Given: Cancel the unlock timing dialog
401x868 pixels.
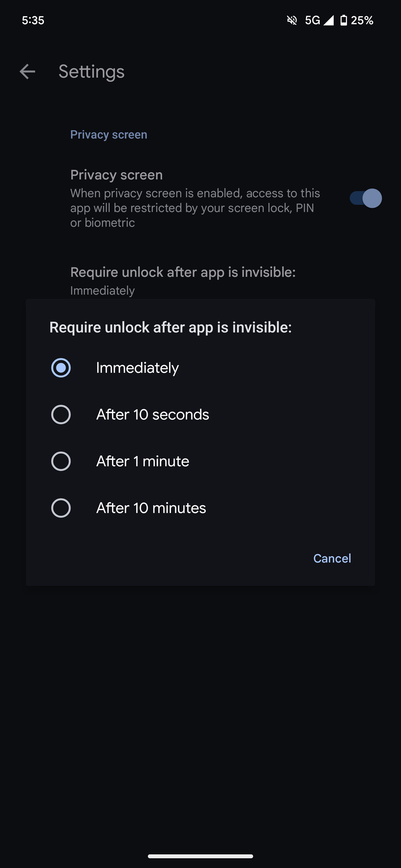Looking at the screenshot, I should [332, 558].
